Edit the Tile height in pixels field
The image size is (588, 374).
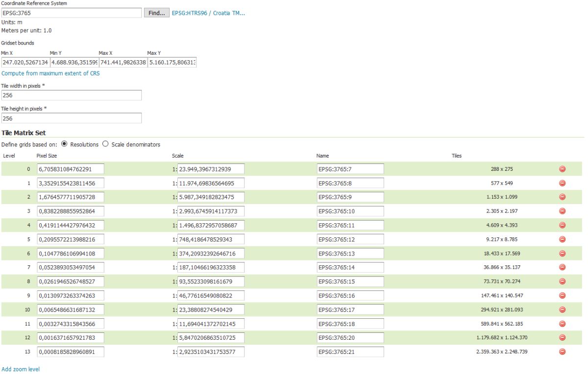coord(71,118)
